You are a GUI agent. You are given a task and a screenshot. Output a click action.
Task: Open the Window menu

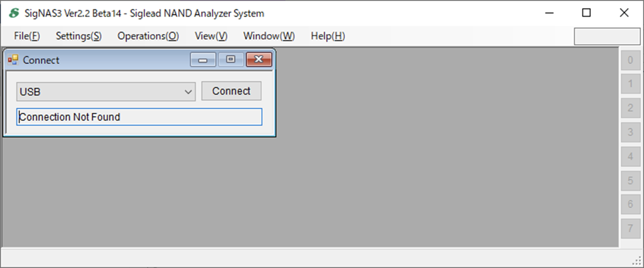point(268,36)
